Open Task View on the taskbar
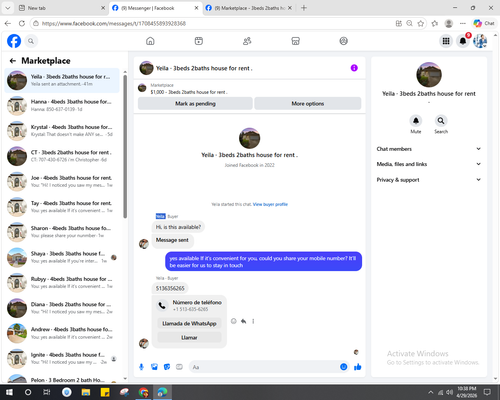The image size is (500, 400). pos(47,392)
